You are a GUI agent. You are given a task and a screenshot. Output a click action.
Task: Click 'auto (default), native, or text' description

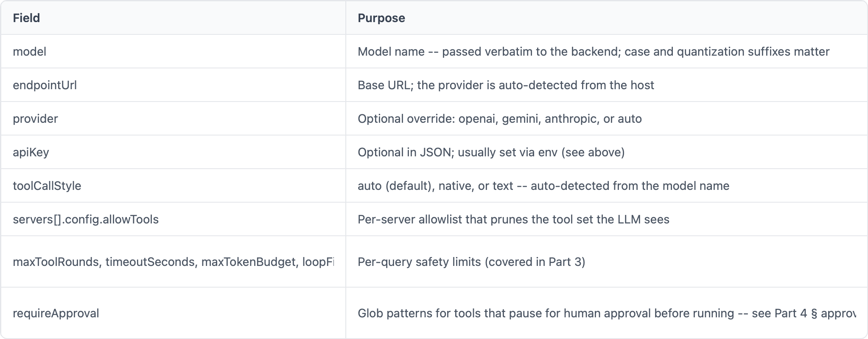point(543,186)
